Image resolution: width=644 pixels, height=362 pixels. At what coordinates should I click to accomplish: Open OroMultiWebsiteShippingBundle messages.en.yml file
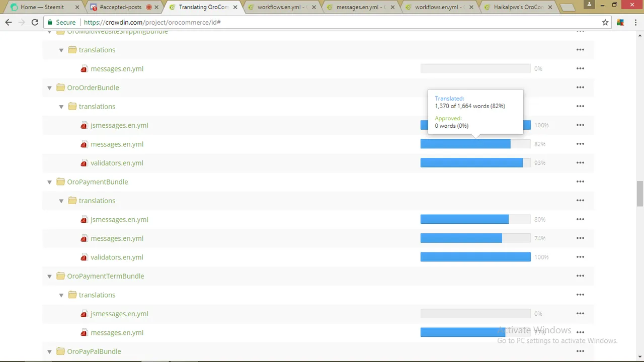click(x=117, y=69)
